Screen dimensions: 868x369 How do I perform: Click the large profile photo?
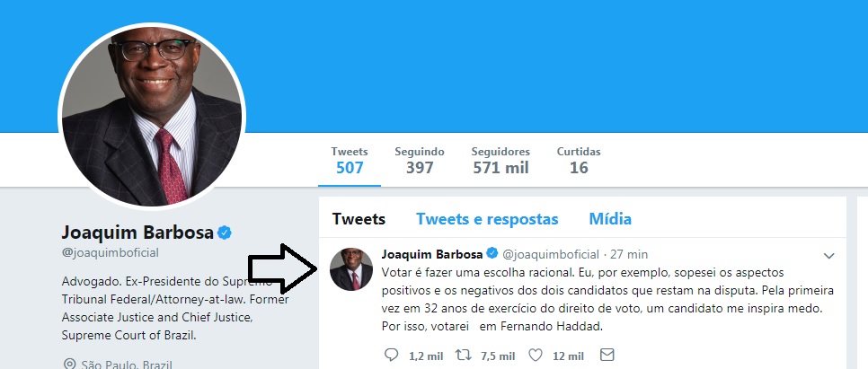tap(152, 116)
